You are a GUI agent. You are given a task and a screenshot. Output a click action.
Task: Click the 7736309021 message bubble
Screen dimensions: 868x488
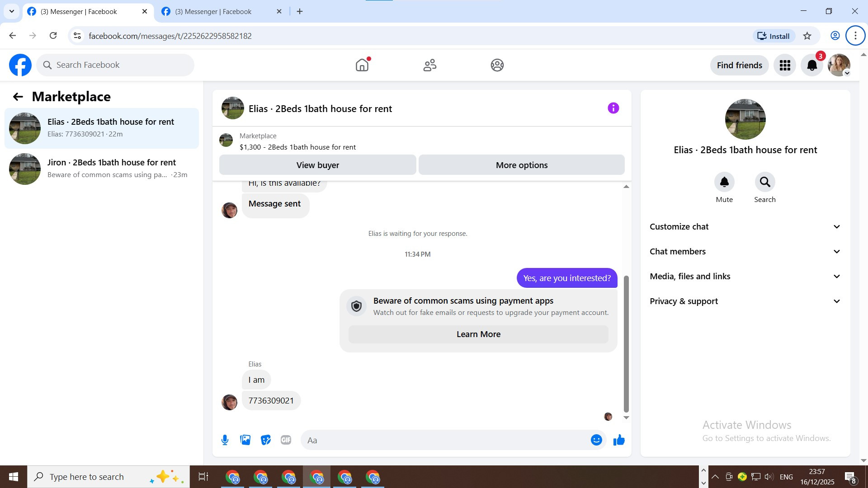click(x=271, y=401)
